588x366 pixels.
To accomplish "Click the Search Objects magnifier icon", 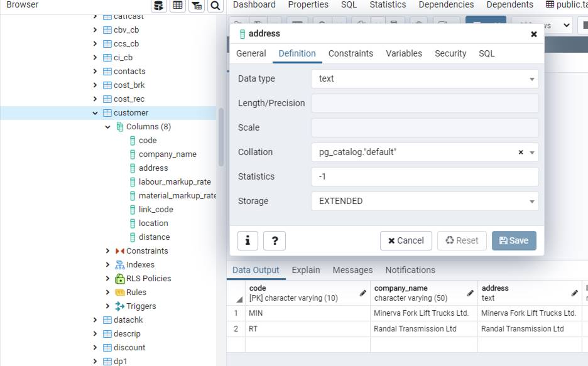I will coord(215,6).
